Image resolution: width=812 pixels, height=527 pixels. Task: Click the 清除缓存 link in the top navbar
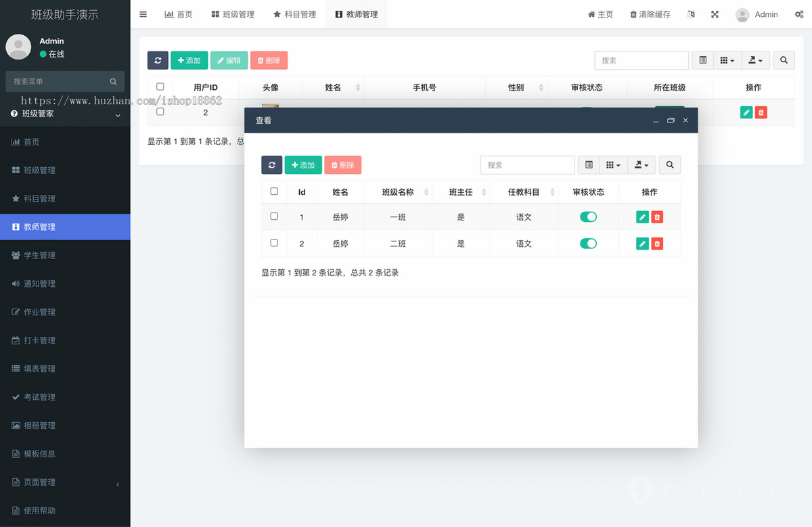(x=649, y=14)
